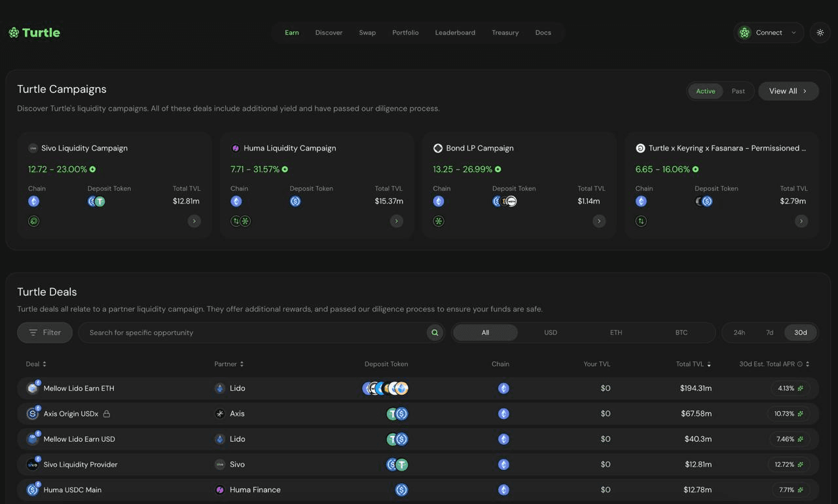The height and width of the screenshot is (504, 838).
Task: Click the Mellow Lido Earn ETH deal icon
Action: [x=33, y=388]
